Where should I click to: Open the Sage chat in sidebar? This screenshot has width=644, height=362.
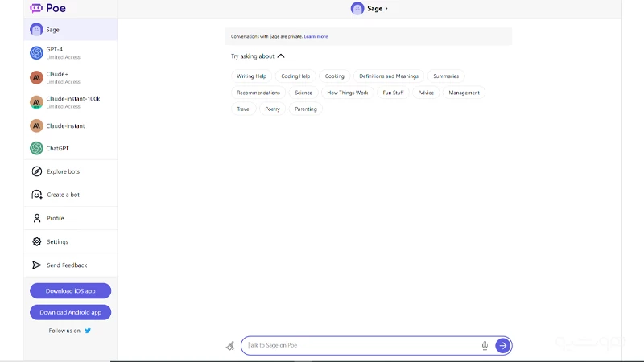pos(71,30)
